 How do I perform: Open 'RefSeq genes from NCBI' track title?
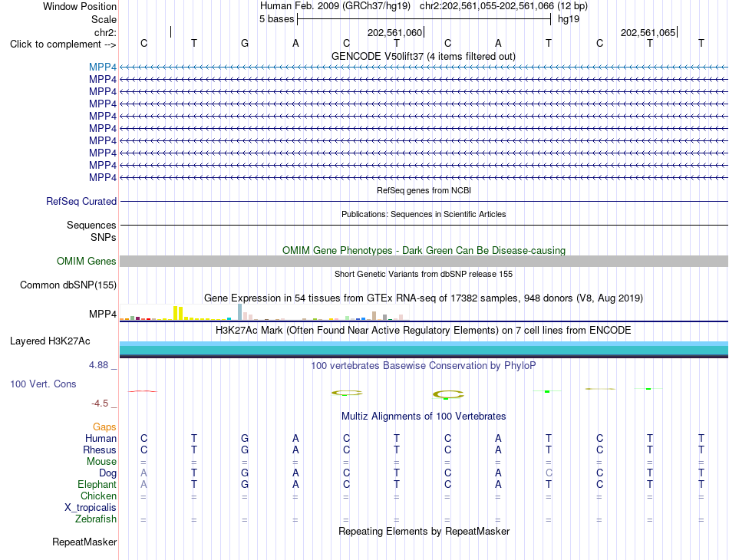pyautogui.click(x=424, y=190)
